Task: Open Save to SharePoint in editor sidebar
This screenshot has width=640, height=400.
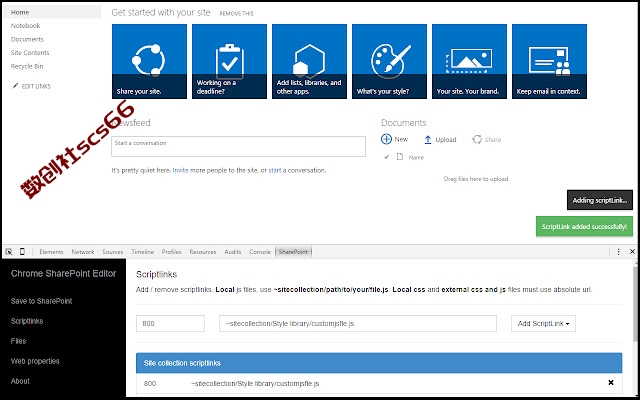Action: coord(41,301)
